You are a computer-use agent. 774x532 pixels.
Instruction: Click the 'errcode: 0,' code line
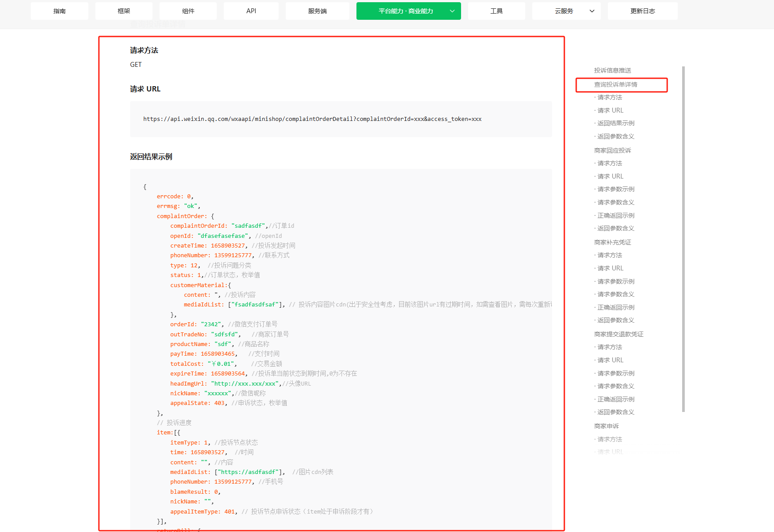tap(175, 197)
